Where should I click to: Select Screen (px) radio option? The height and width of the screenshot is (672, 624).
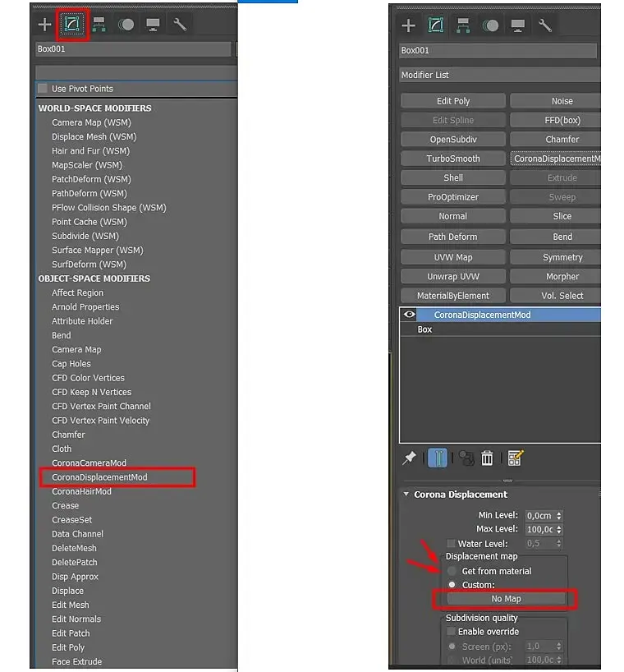point(452,647)
